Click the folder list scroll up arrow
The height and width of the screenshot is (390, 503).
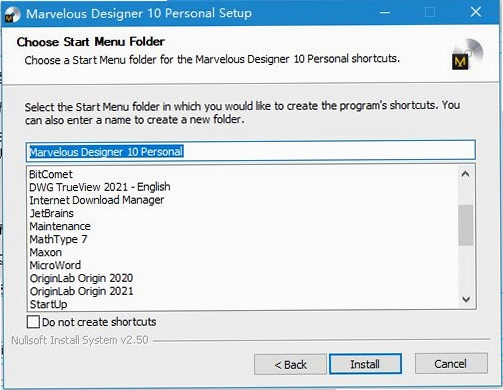[x=465, y=174]
